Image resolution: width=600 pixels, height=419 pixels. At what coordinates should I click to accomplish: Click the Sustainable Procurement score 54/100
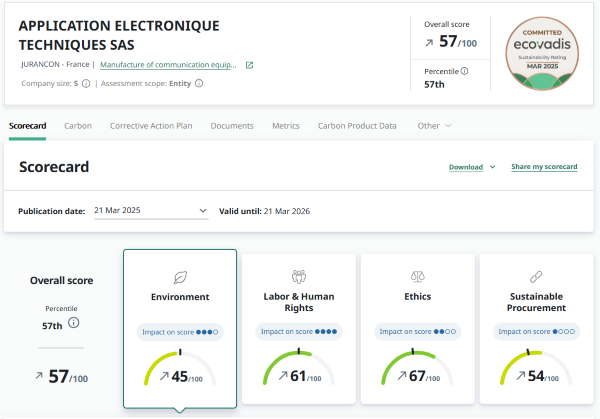[543, 377]
